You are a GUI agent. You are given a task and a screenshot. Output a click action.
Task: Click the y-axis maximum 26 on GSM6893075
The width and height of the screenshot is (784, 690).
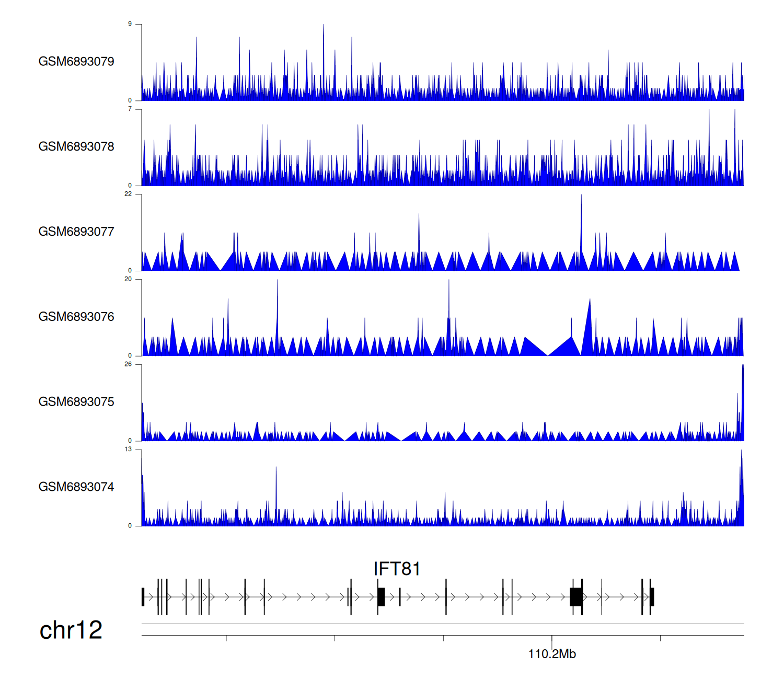tap(128, 364)
